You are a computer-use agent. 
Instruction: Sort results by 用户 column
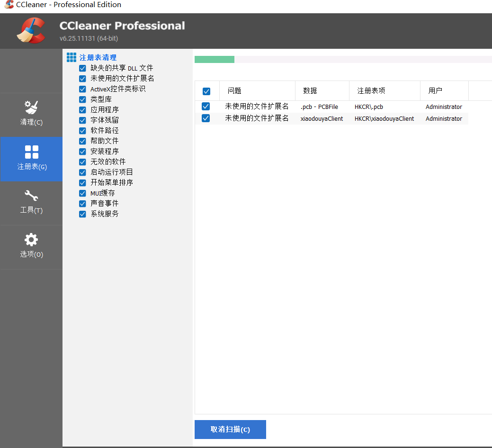[x=444, y=90]
